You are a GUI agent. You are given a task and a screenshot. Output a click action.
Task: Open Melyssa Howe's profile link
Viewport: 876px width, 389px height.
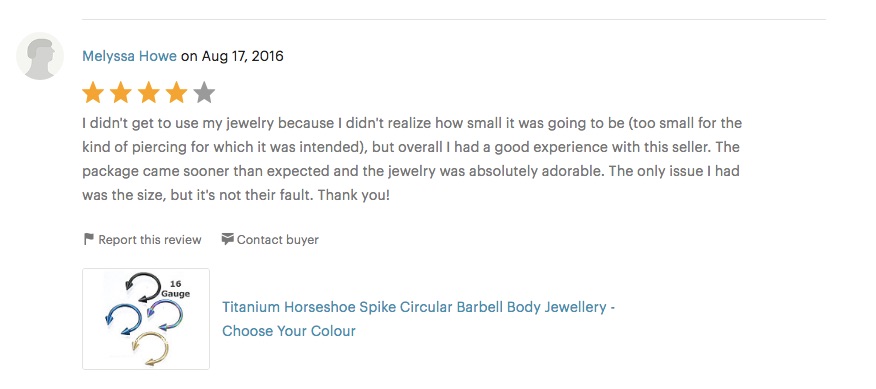pos(129,56)
